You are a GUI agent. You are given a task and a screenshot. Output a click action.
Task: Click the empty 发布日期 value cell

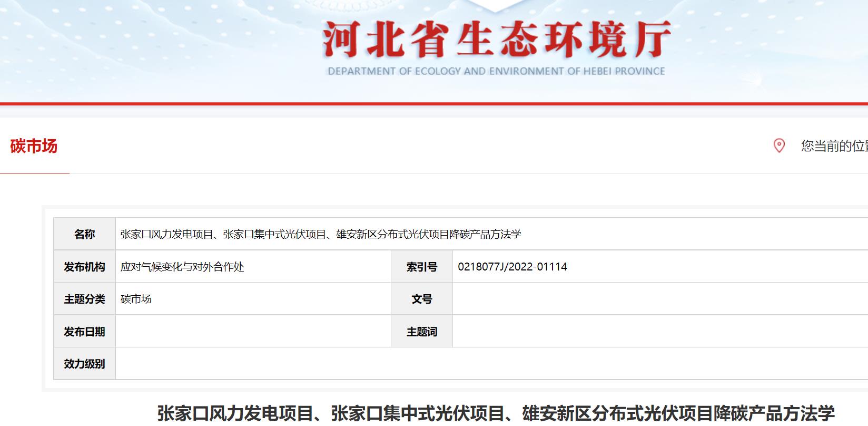point(253,332)
